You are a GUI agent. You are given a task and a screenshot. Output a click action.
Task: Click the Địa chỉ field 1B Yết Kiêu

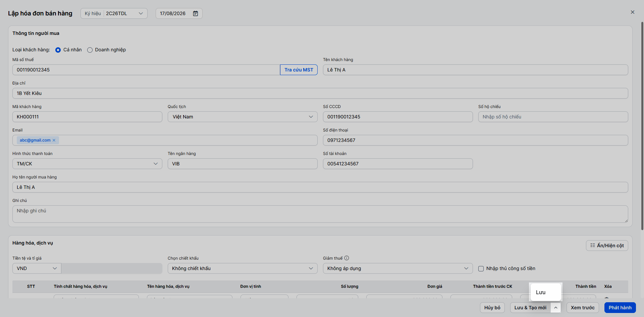click(x=320, y=93)
